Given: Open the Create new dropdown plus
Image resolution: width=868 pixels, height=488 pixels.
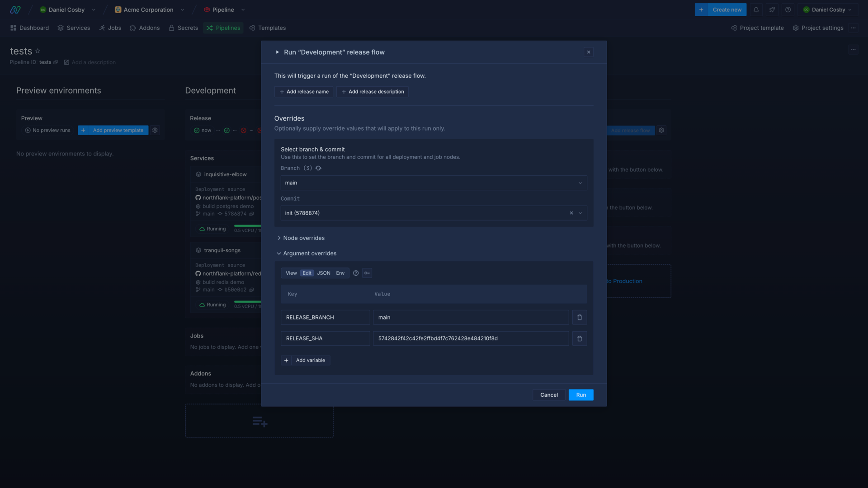Looking at the screenshot, I should coord(701,9).
